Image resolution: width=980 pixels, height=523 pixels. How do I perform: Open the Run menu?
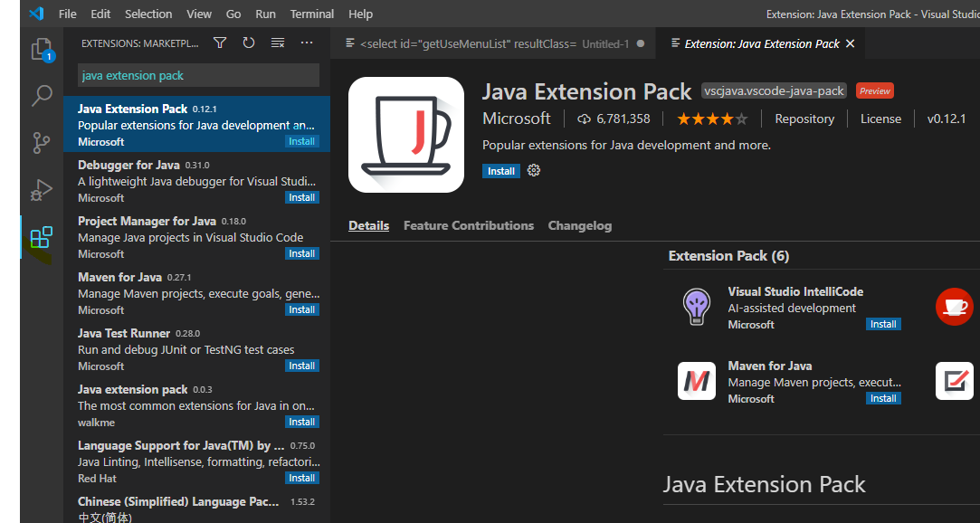(x=266, y=14)
